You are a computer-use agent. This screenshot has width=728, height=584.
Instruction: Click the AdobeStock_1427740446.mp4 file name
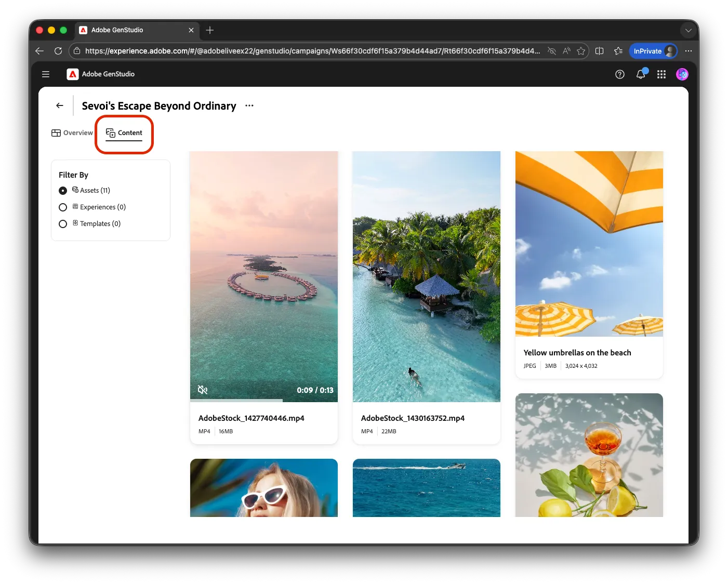click(252, 418)
